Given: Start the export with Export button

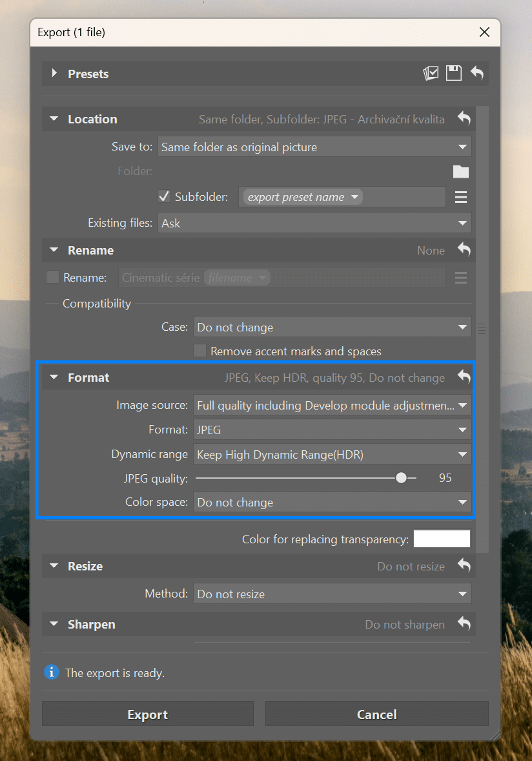Looking at the screenshot, I should pyautogui.click(x=147, y=714).
